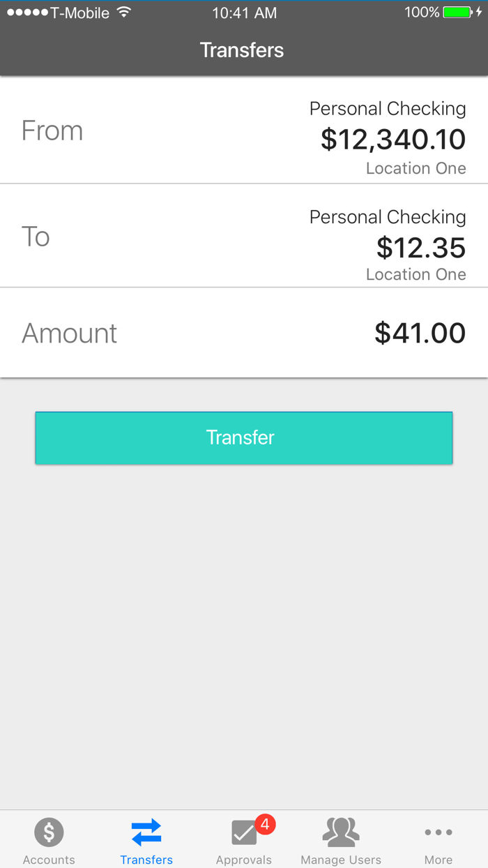Select the From Personal Checking balance
The image size is (488, 868).
392,139
